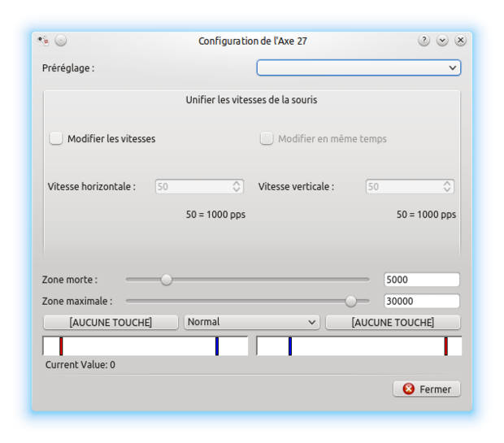Click the help question mark button
The width and height of the screenshot is (504, 443).
tap(424, 41)
